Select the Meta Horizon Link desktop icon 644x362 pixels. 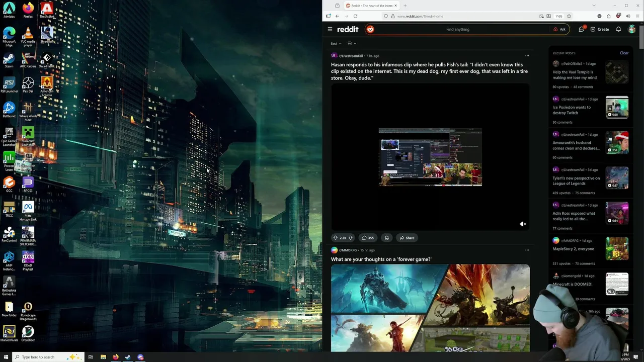28,211
